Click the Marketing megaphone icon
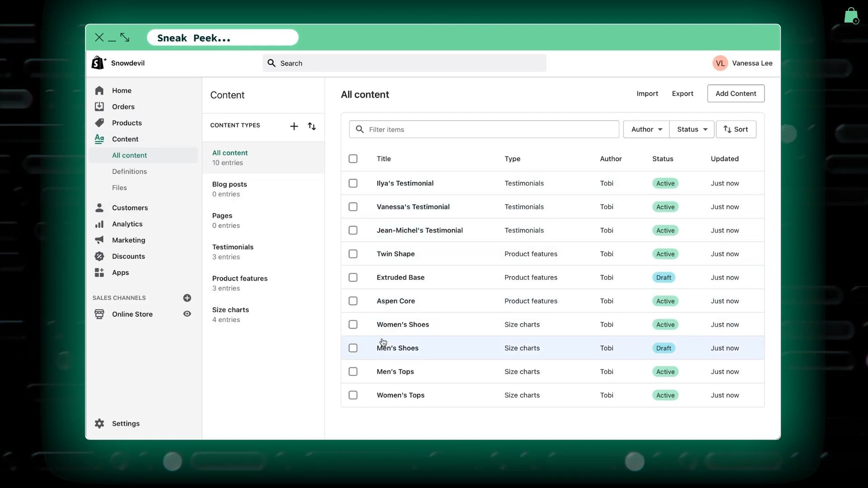The height and width of the screenshot is (488, 868). click(99, 240)
